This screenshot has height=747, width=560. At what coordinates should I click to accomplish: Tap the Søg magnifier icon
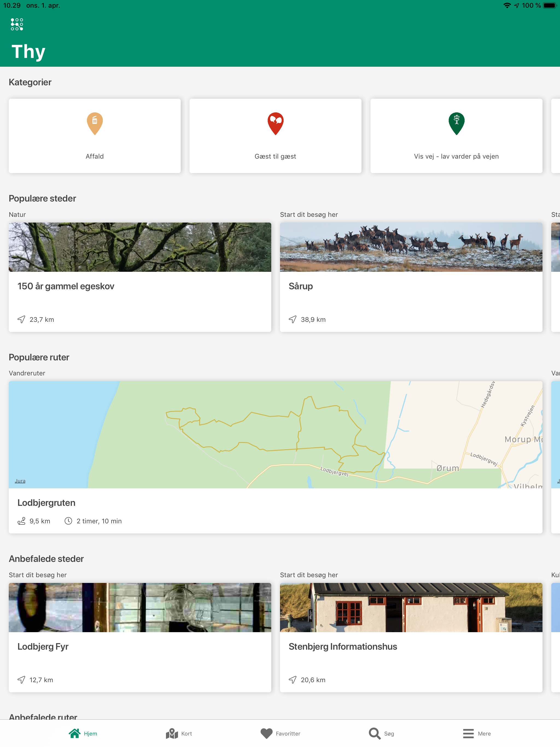[374, 733]
